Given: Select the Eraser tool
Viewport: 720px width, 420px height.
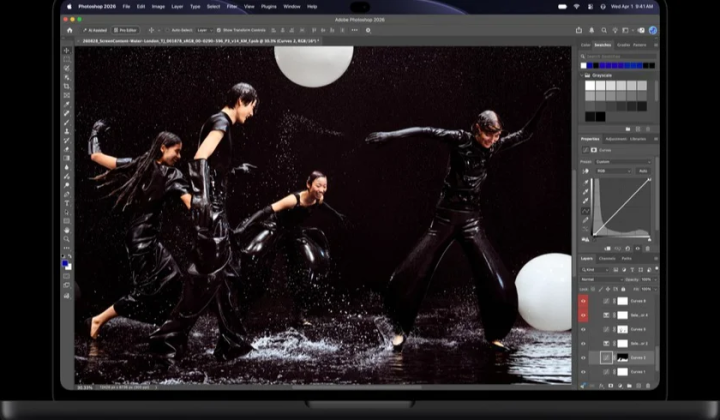Looking at the screenshot, I should [67, 149].
